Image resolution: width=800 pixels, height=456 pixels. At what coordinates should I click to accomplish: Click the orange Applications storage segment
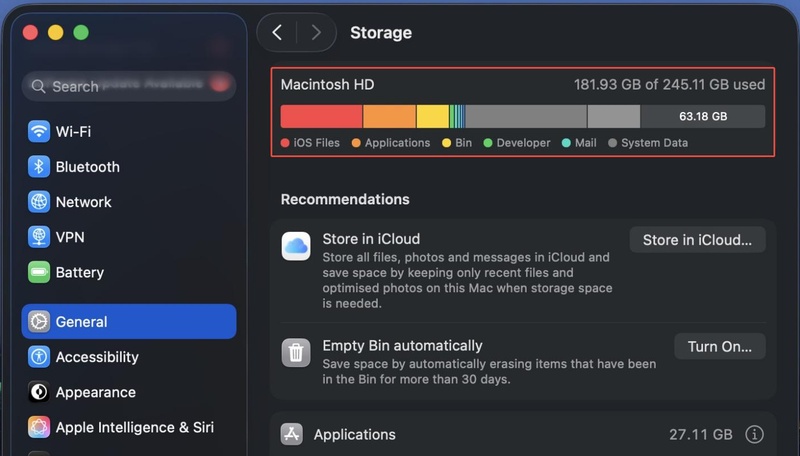point(390,116)
